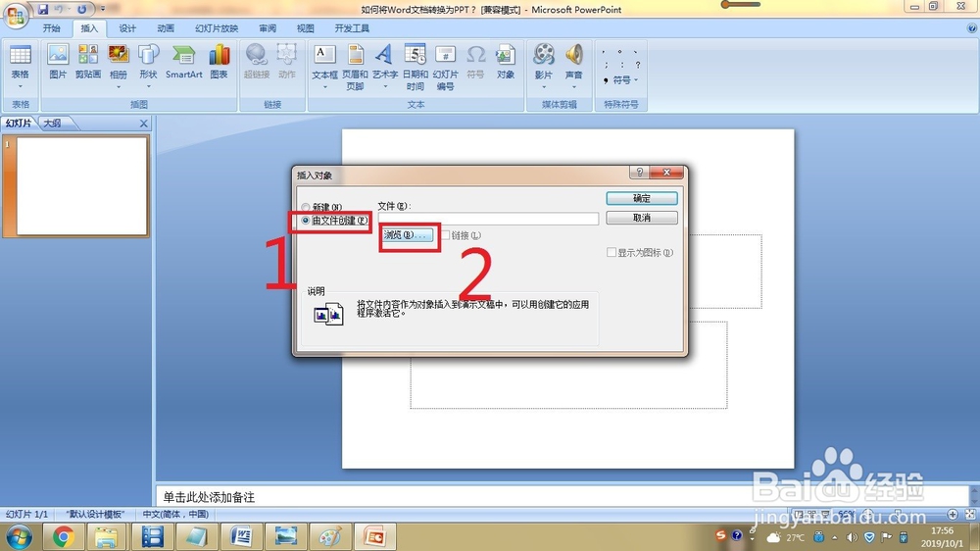
Task: Open file explorer folder on taskbar
Action: tap(106, 536)
